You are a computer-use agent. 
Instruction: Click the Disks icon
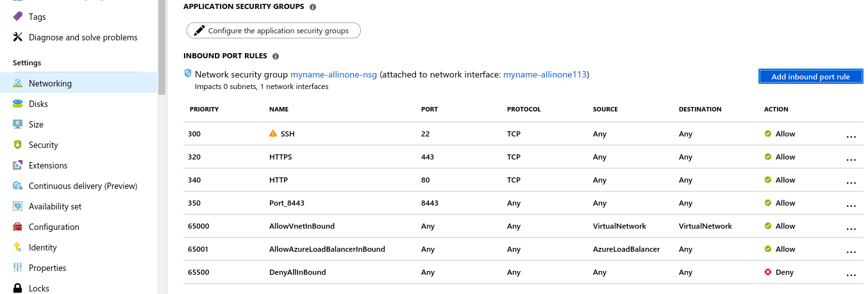coord(17,104)
